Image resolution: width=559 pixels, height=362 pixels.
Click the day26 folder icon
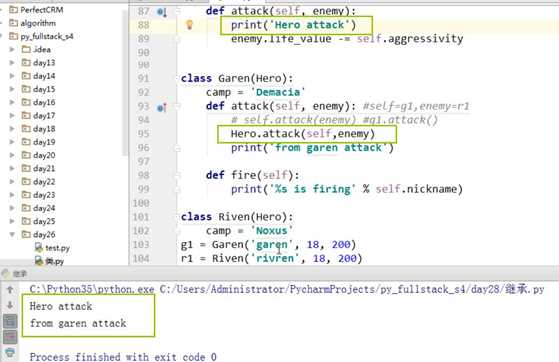tap(26, 234)
